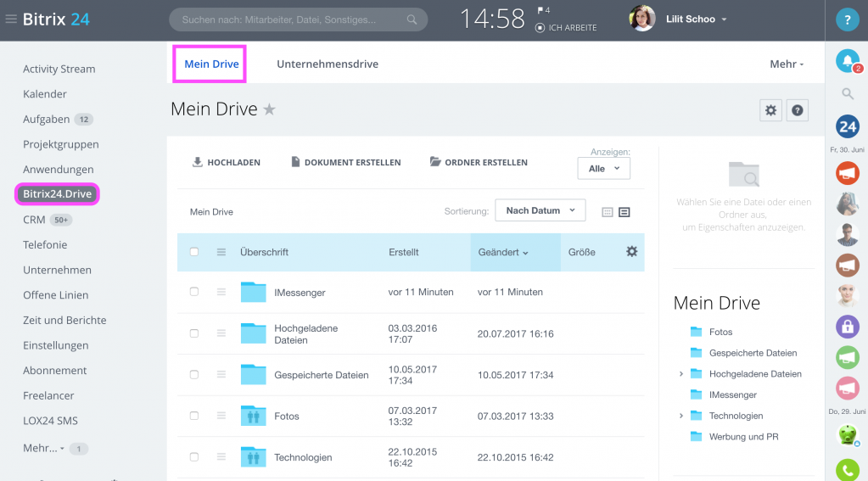Image resolution: width=868 pixels, height=481 pixels.
Task: Switch to Mein Drive tab
Action: [x=211, y=64]
